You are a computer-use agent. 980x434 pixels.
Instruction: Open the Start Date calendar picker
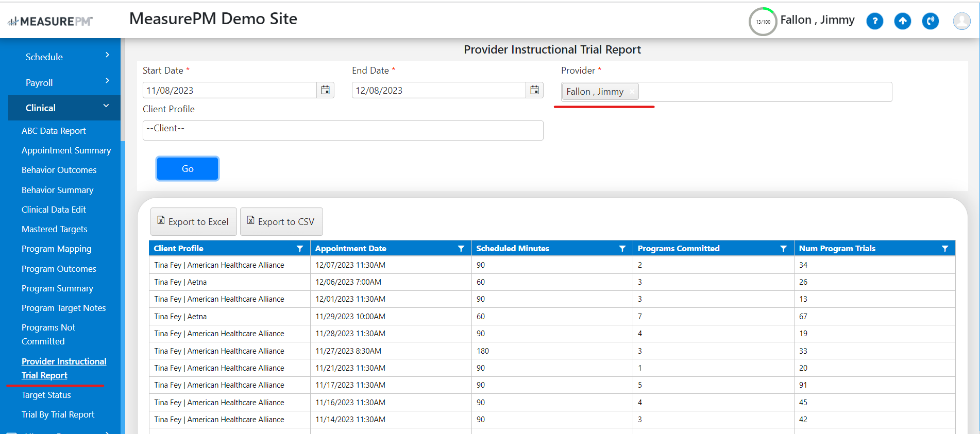(326, 90)
